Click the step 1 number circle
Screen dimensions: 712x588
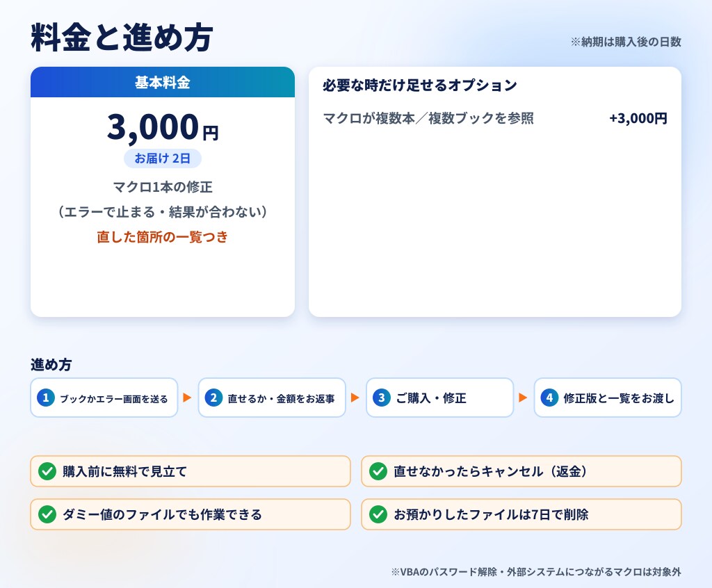tap(45, 398)
